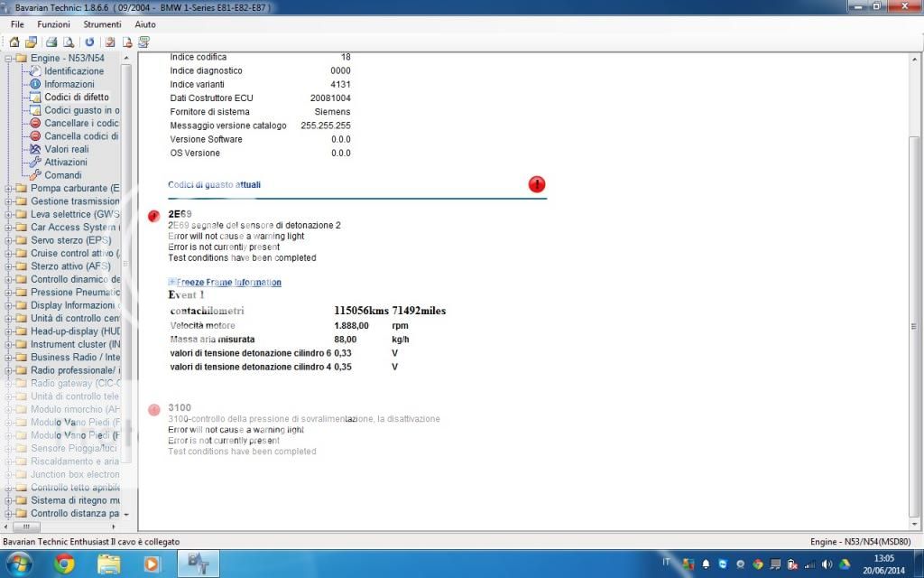Expand Freeze Frame Information section
Image resolution: width=924 pixels, height=578 pixels.
172,283
